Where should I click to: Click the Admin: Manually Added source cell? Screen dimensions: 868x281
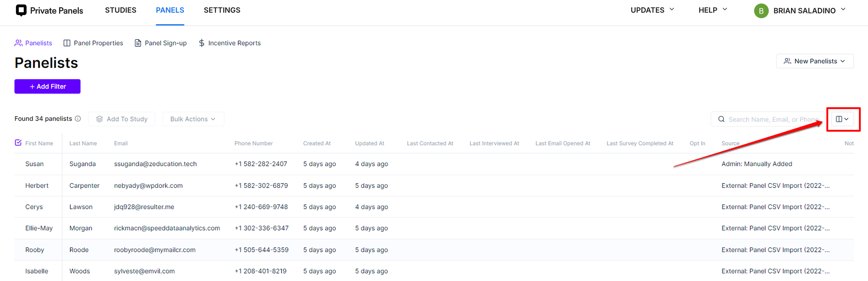757,164
